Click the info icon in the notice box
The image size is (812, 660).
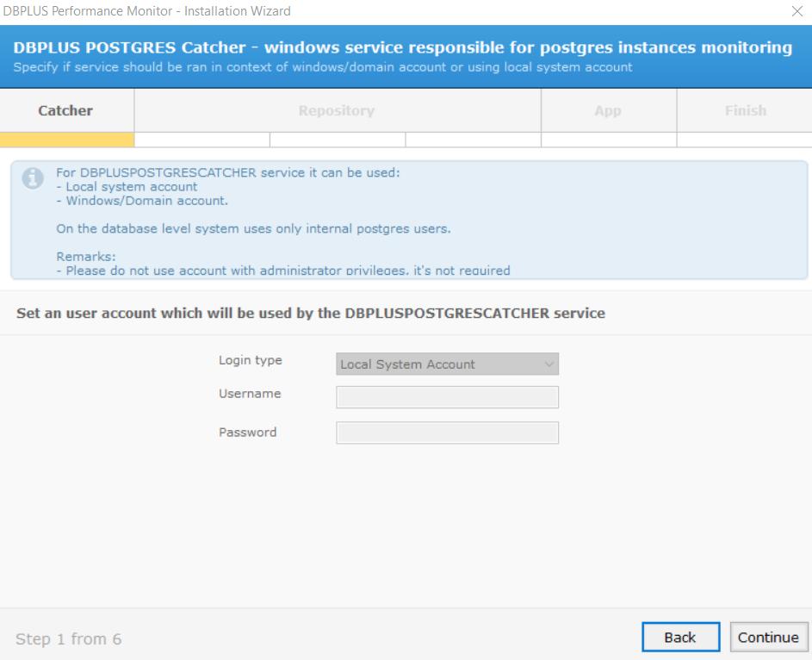[x=33, y=178]
